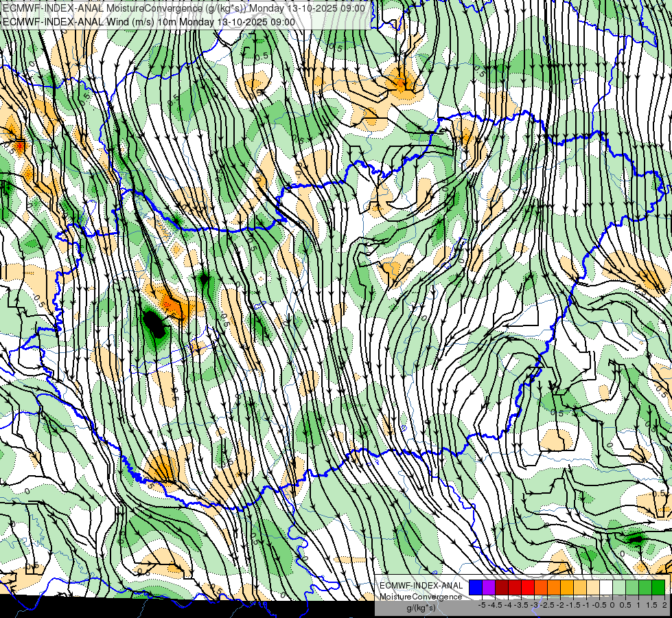Click the legend tick value -2.5
The height and width of the screenshot is (618, 672).
pos(548,605)
